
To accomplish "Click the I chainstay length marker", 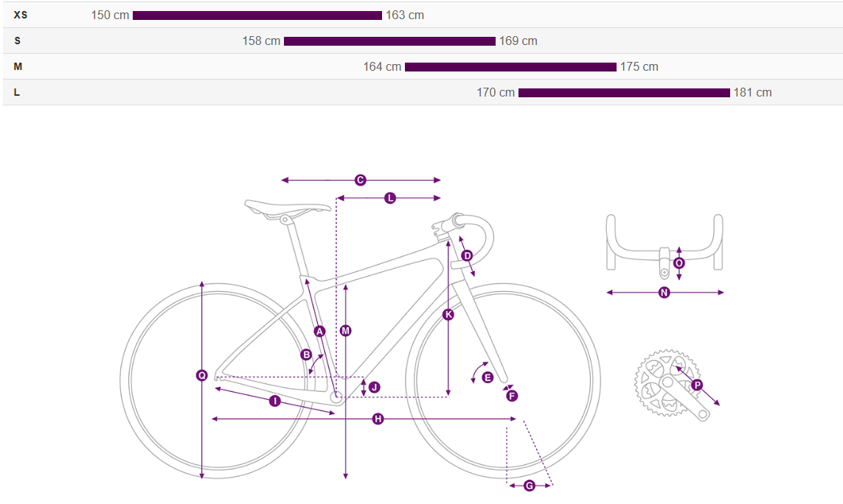I will pos(274,401).
